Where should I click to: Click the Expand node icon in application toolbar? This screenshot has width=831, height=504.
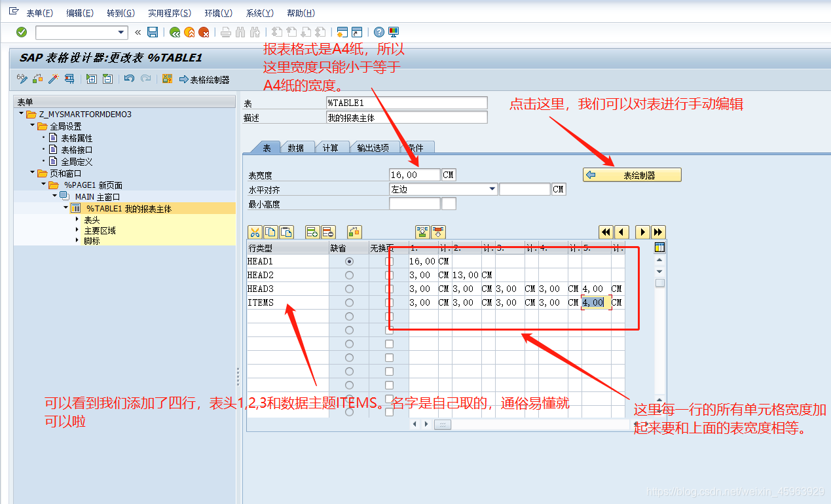point(91,79)
